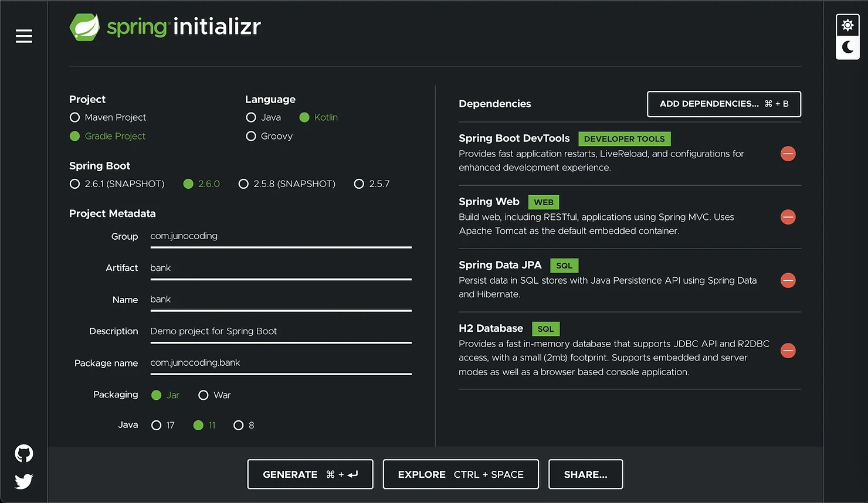This screenshot has height=503, width=868.
Task: Click the Spring Boot DevTools title
Action: pyautogui.click(x=514, y=138)
